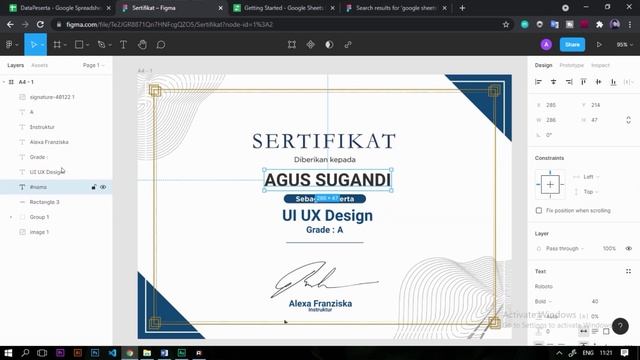Switch to the Layers tab

click(16, 65)
